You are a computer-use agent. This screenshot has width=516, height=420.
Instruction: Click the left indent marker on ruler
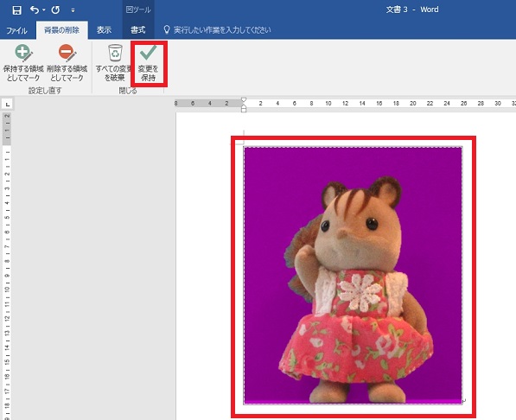click(x=244, y=108)
